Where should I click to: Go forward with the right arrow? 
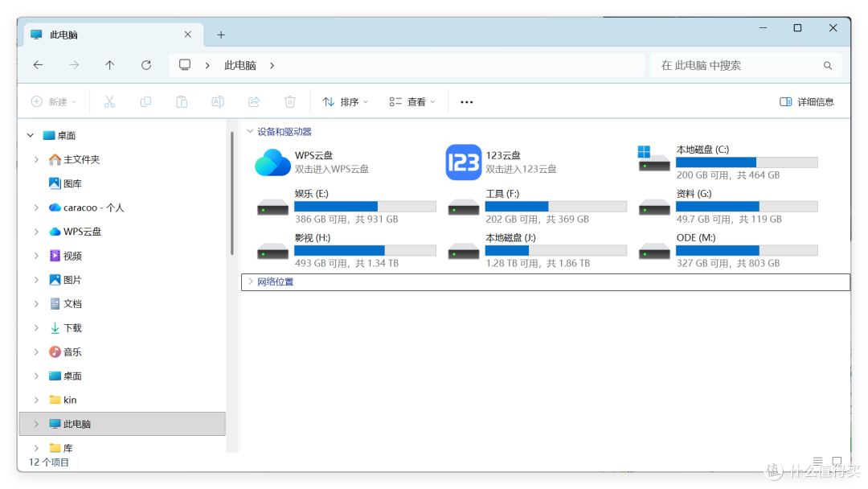coord(74,65)
